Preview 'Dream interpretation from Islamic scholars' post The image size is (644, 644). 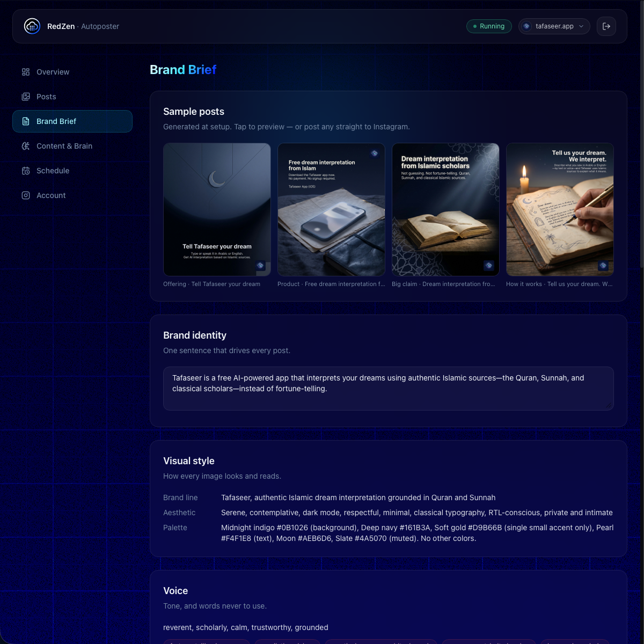[445, 209]
